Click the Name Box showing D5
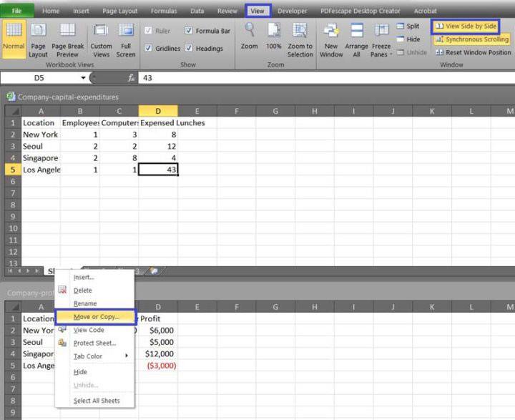Viewport: 515px width, 420px height. pyautogui.click(x=39, y=78)
